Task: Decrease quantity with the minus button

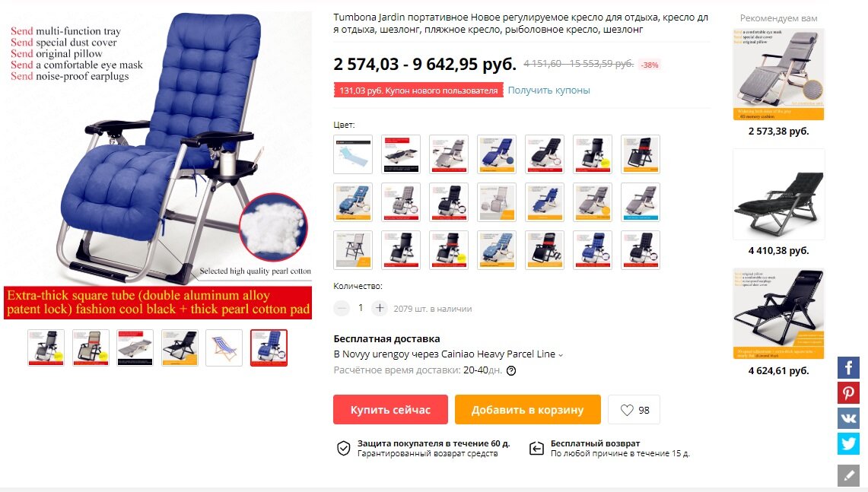Action: click(342, 308)
